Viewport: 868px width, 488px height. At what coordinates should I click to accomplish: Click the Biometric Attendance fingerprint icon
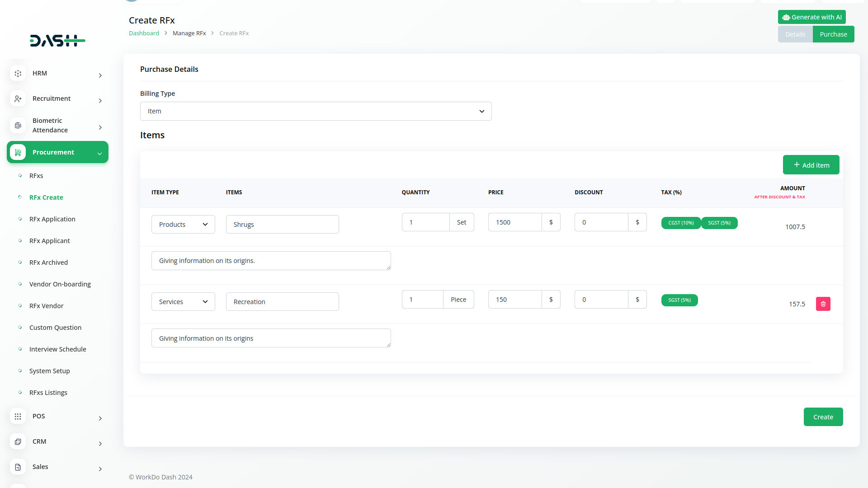(x=18, y=125)
